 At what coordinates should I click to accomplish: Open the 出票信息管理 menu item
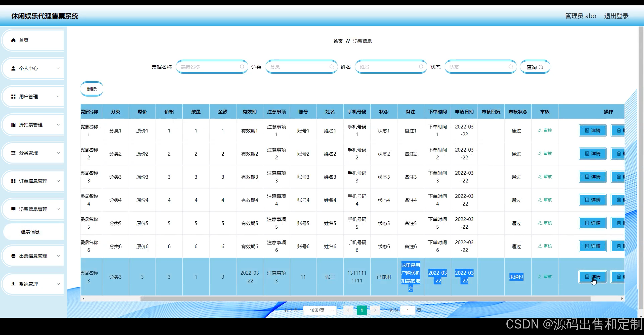[33, 256]
